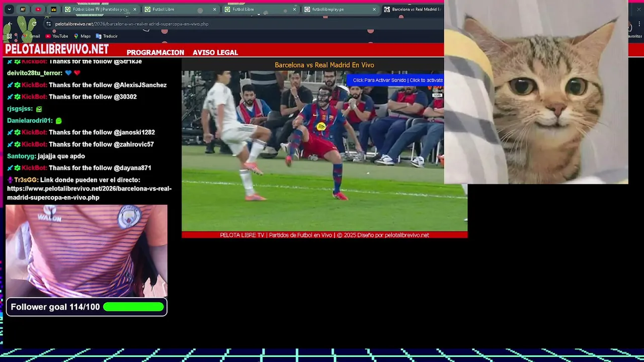Open the pinned tab beside YouTube tab
The image size is (644, 362).
(x=53, y=10)
